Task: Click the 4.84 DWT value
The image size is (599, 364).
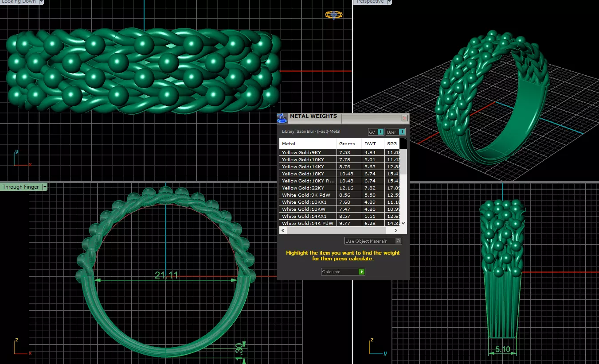Action: [x=370, y=152]
